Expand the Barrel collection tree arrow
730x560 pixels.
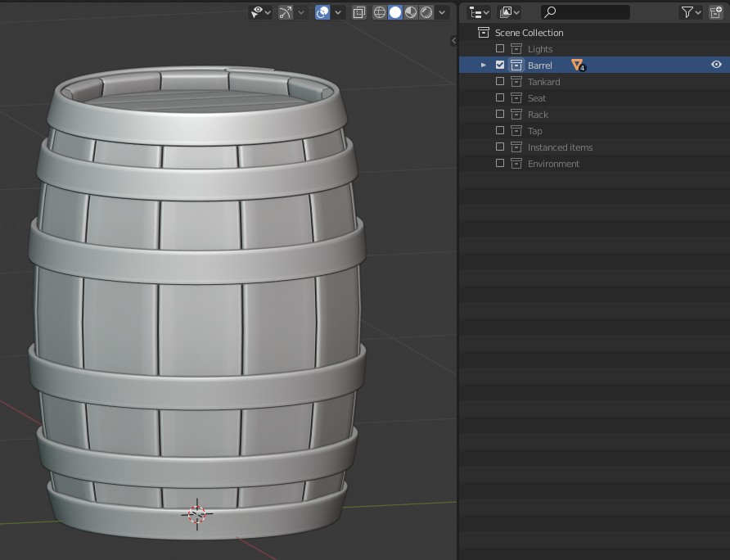pyautogui.click(x=484, y=65)
